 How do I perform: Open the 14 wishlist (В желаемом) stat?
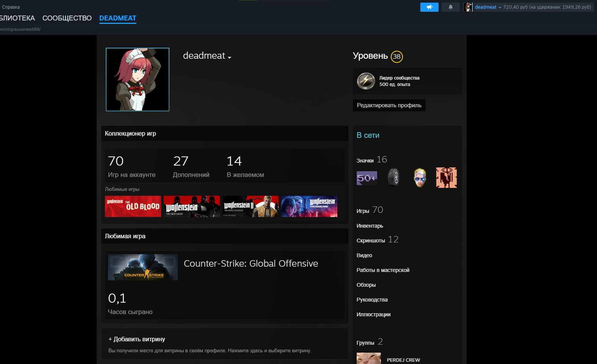click(245, 167)
